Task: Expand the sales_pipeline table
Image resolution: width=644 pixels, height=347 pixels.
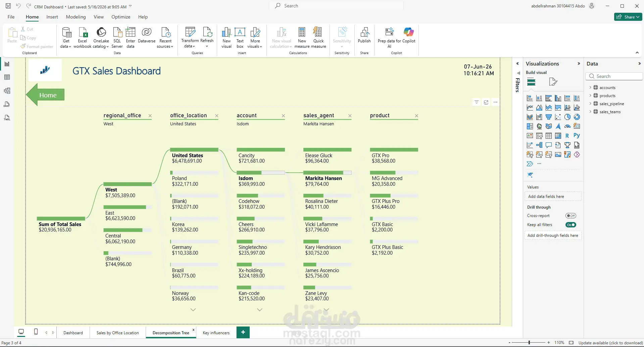Action: [x=590, y=103]
